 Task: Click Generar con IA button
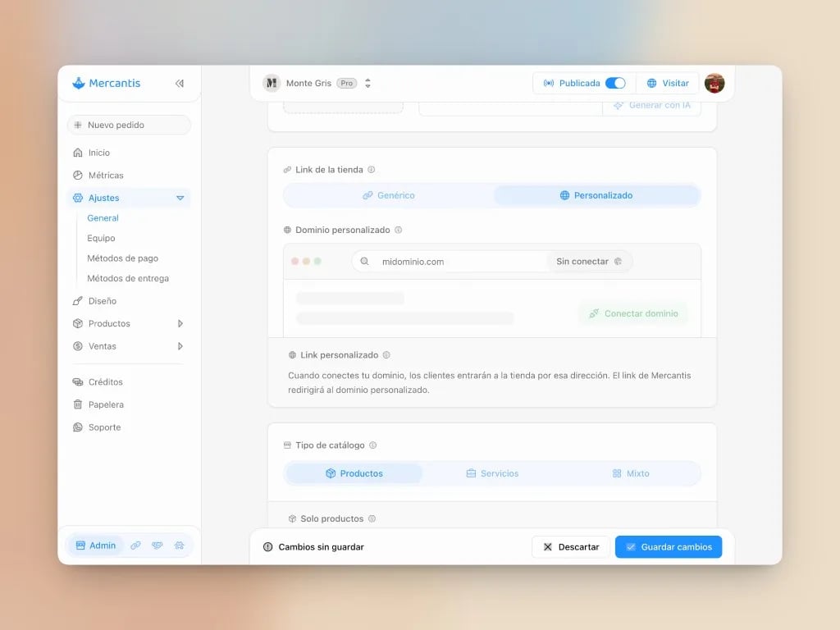(x=652, y=106)
